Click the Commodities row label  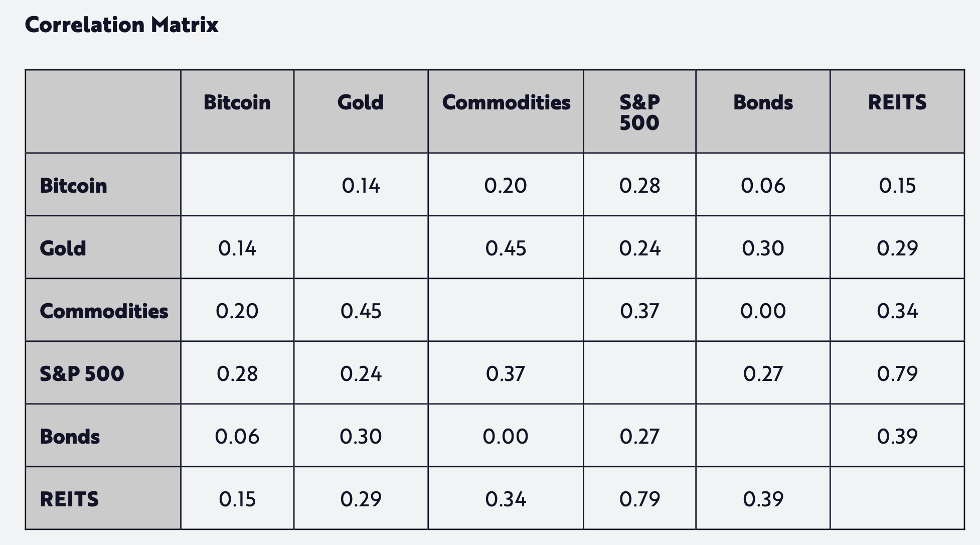pos(104,311)
